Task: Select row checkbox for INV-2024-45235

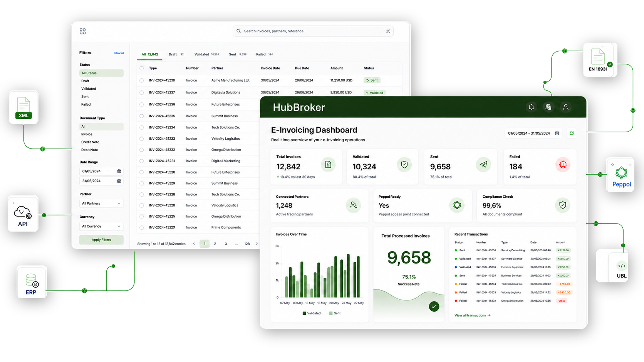Action: click(141, 116)
